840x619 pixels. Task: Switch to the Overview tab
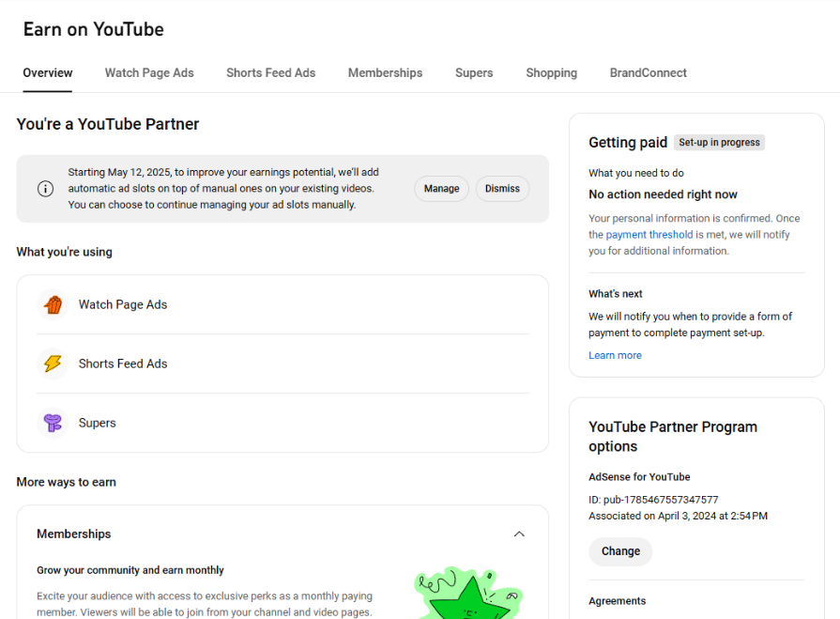(48, 73)
